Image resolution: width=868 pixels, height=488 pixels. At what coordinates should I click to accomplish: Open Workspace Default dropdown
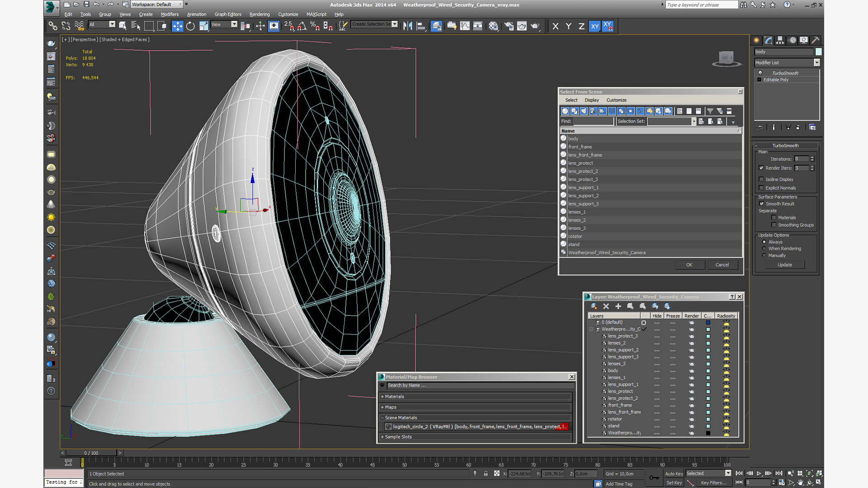(x=157, y=5)
